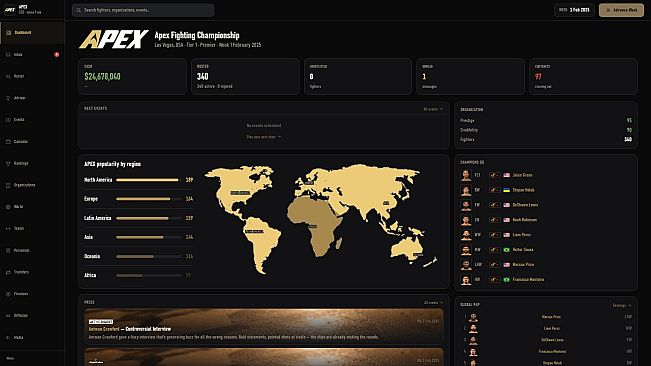Open champion Francisco Monteiro's profile

click(528, 280)
